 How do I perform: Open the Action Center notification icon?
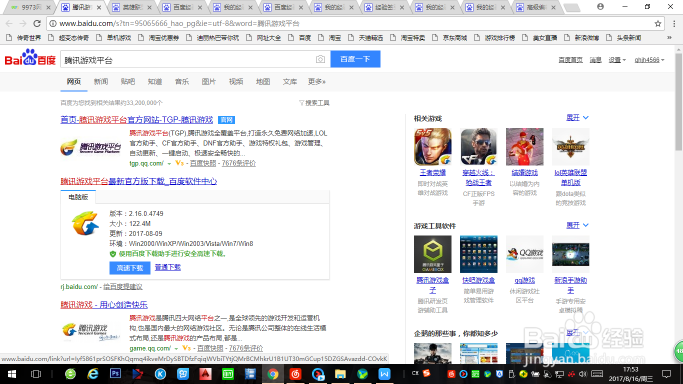pos(666,374)
